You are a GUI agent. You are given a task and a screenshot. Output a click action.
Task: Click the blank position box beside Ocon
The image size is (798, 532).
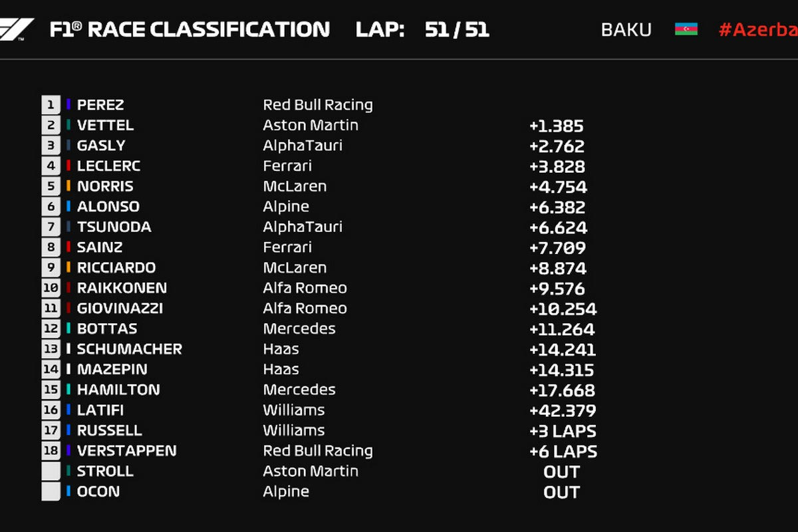51,492
